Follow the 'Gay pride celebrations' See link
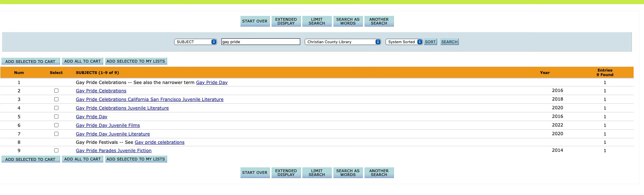 click(159, 142)
